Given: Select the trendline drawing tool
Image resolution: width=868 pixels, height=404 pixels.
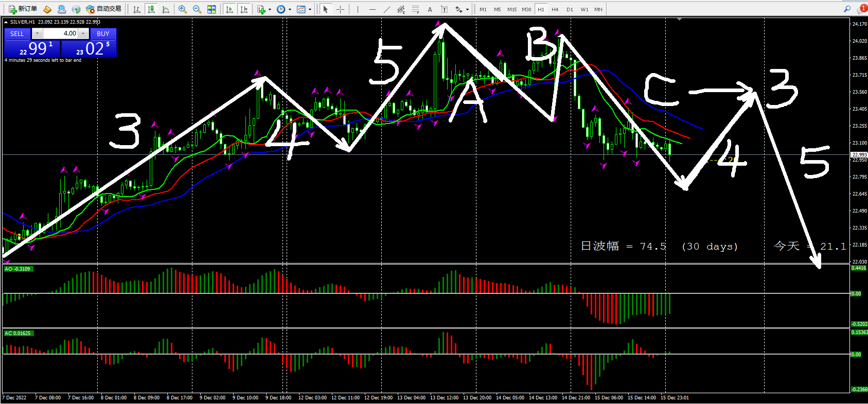Looking at the screenshot, I should click(x=387, y=9).
